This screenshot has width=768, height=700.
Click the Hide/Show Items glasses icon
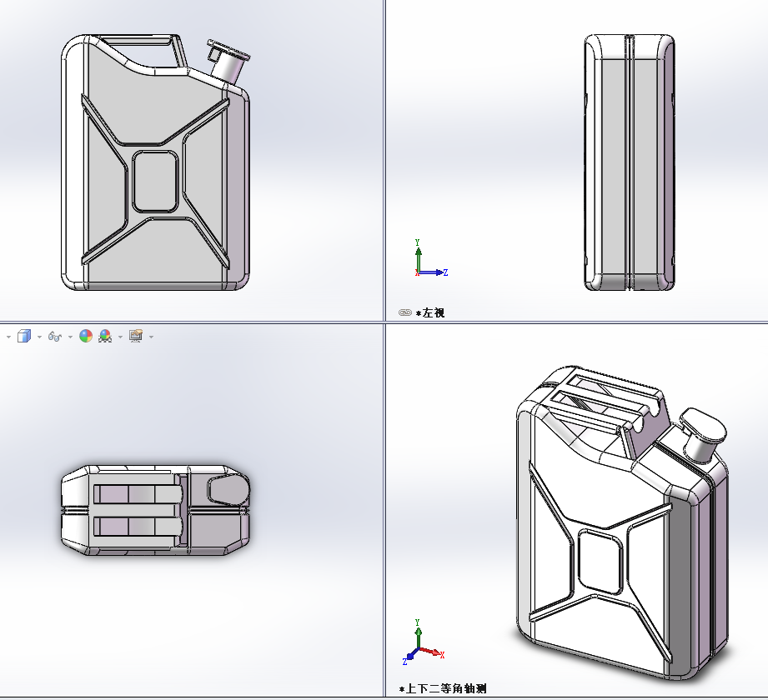[x=54, y=337]
